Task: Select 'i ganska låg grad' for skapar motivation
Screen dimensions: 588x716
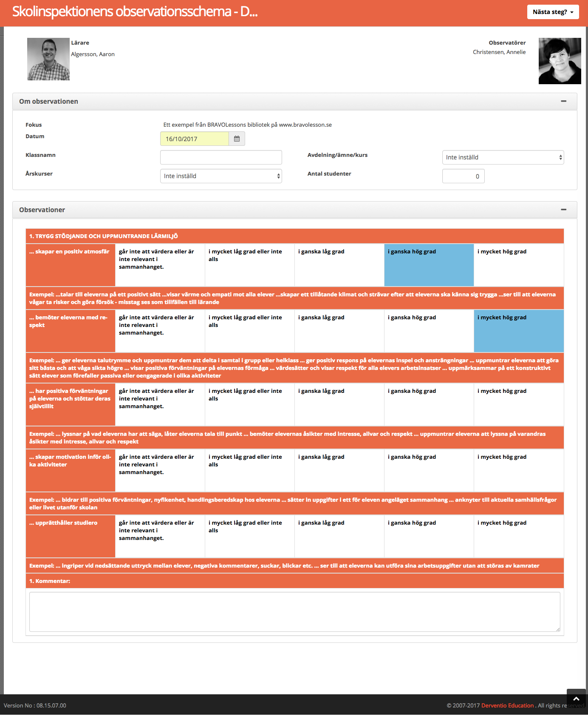Action: [339, 470]
